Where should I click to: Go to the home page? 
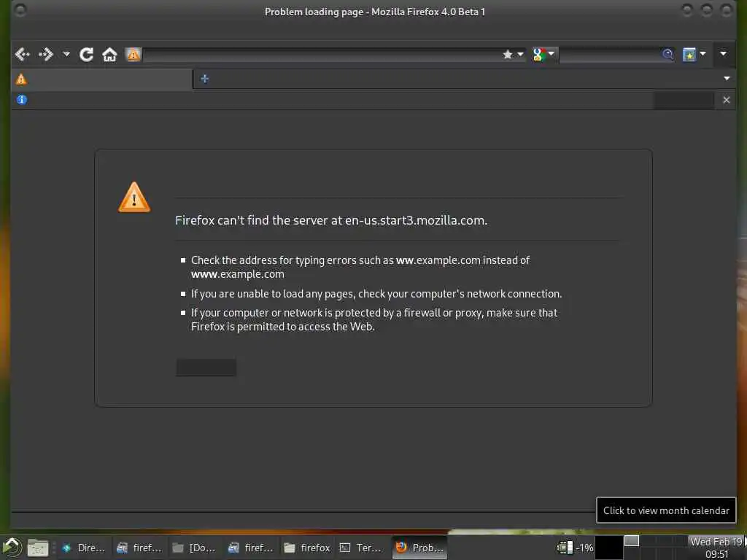[109, 54]
